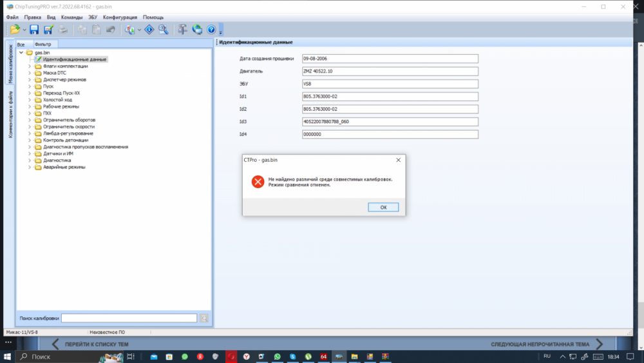The image size is (644, 363).
Task: Click the compare firmware icon
Action: [x=130, y=30]
